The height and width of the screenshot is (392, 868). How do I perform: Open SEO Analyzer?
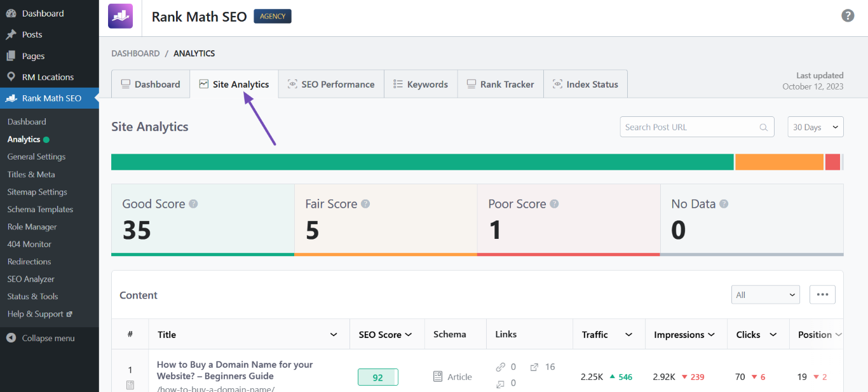(x=31, y=279)
